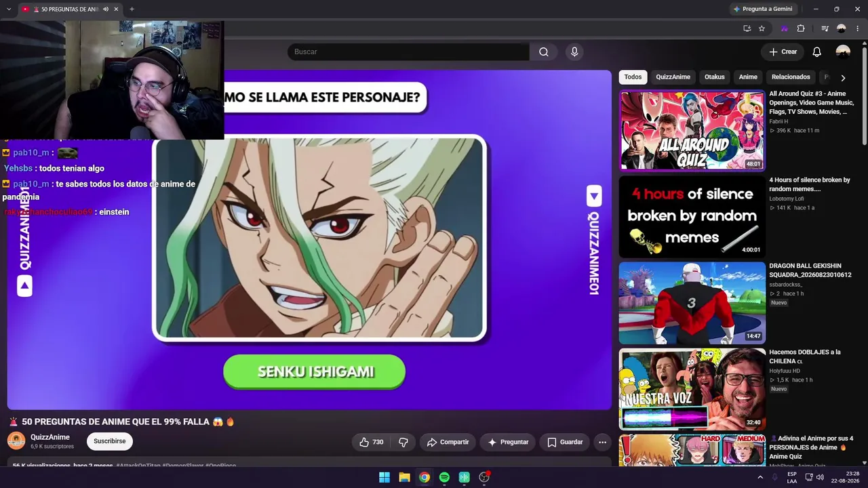Open the Extensions puzzle icon

coord(801,28)
